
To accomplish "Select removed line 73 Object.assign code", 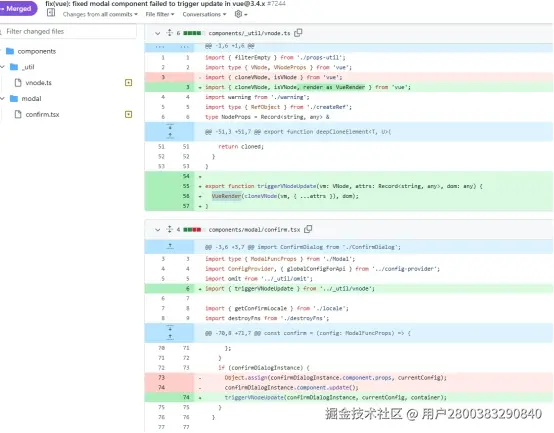I will 335,378.
